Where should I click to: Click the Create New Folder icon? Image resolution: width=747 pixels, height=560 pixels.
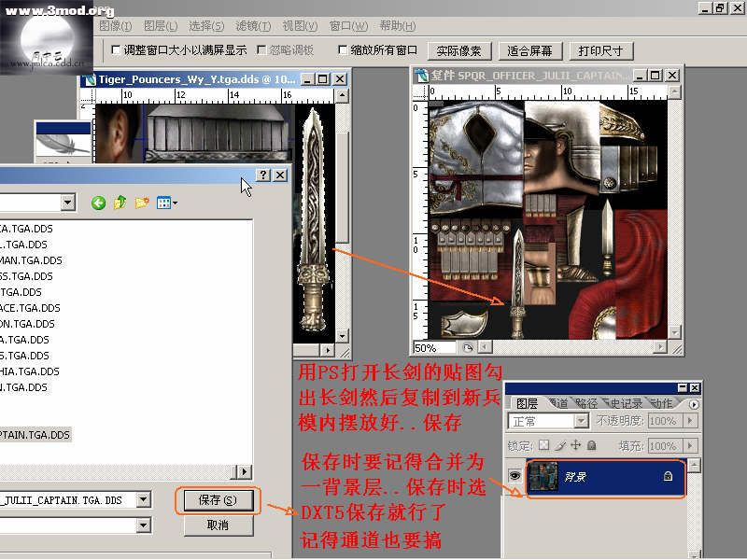142,203
